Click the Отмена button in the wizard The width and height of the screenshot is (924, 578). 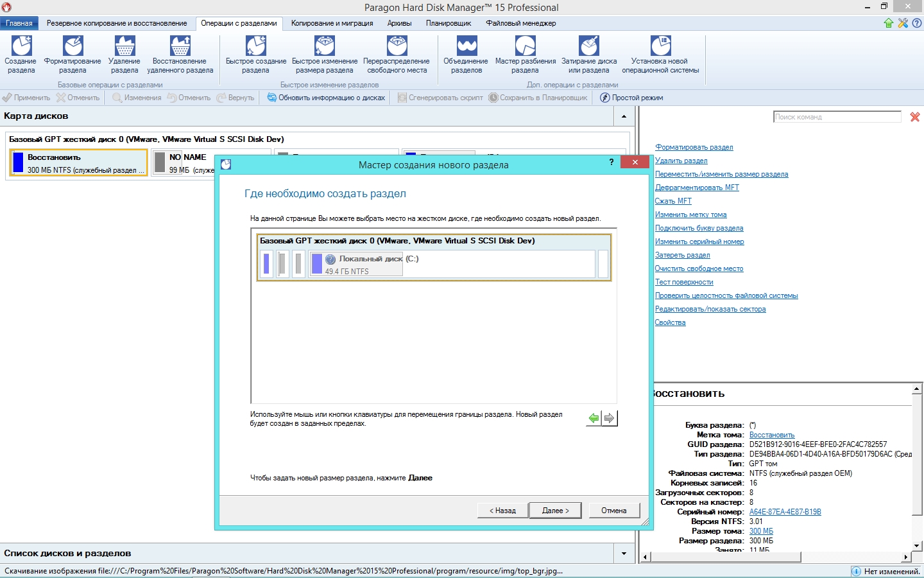614,511
